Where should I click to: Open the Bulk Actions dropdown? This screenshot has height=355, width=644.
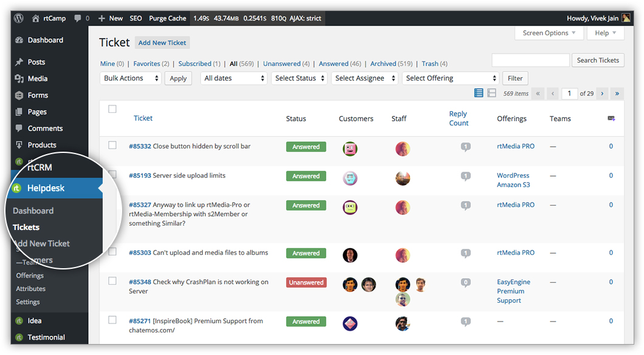(131, 78)
